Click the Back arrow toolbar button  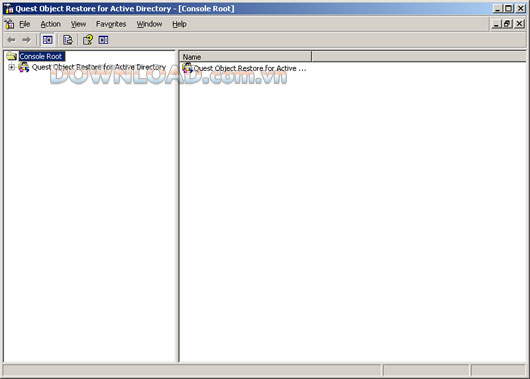coord(11,40)
